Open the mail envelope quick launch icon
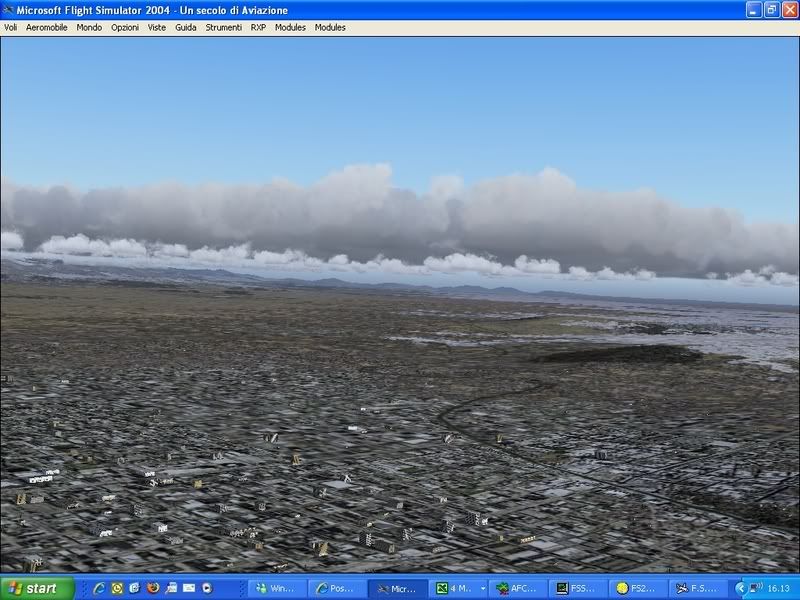 coord(189,588)
